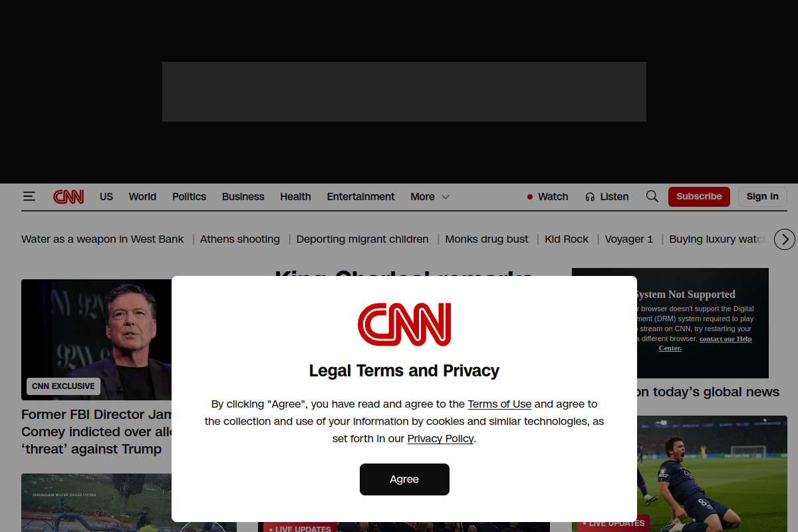Open the James Comey photo thumbnail

[x=96, y=340]
